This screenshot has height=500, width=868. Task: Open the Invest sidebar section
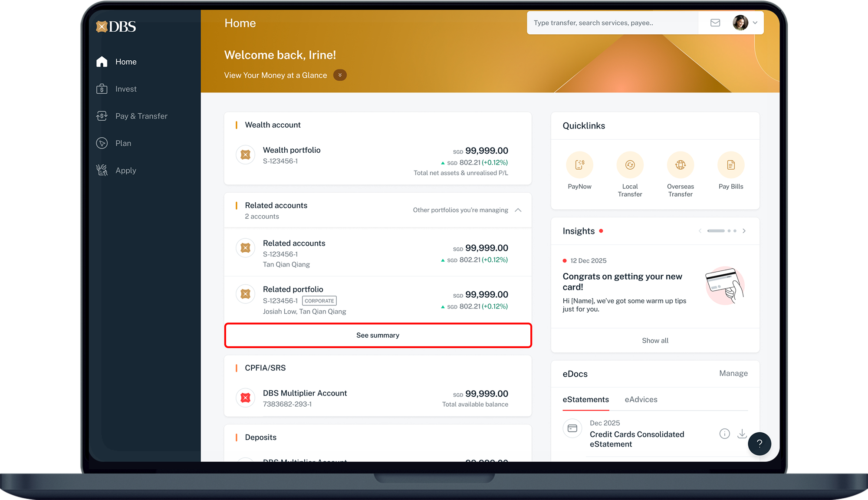click(x=126, y=89)
